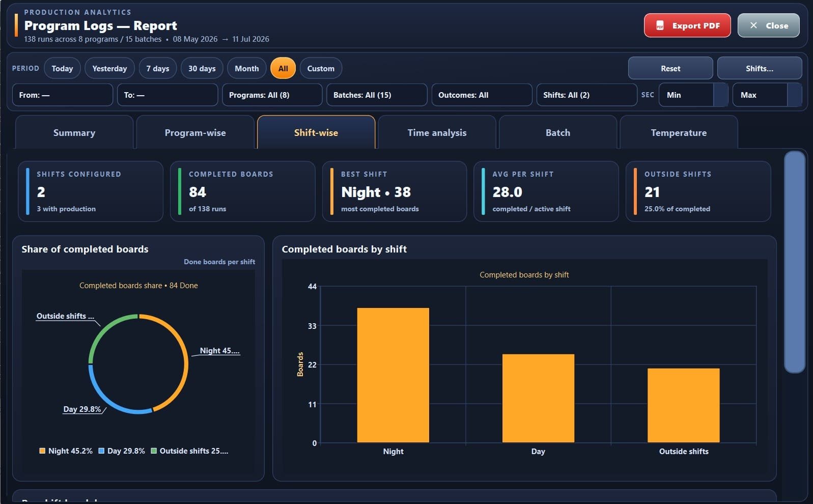Open the Shifts... configuration button
This screenshot has height=504, width=813.
[760, 68]
